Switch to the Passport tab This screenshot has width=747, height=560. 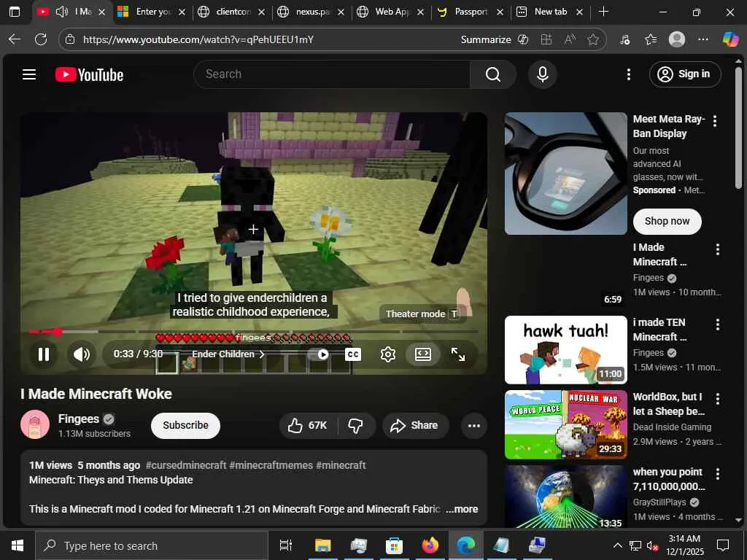470,12
